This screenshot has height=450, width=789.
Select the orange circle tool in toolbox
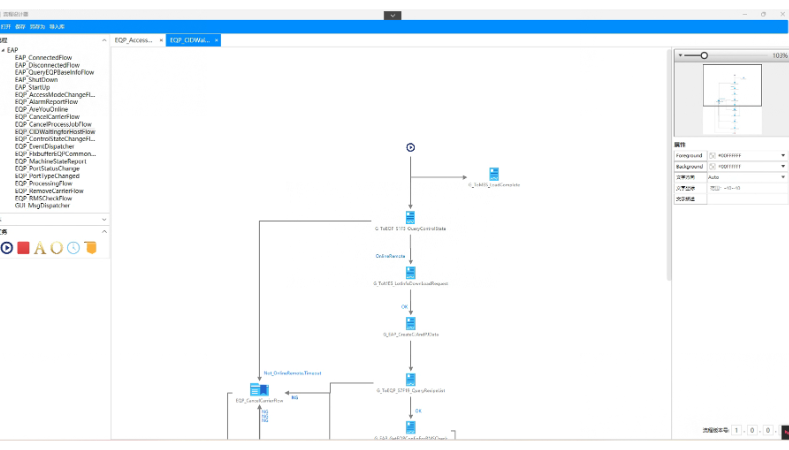(x=56, y=247)
